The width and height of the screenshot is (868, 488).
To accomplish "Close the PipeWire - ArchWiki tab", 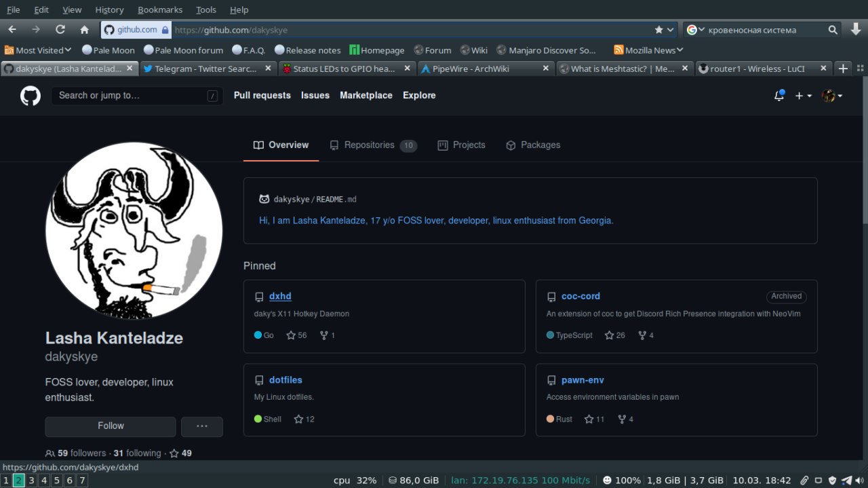I will click(x=547, y=69).
